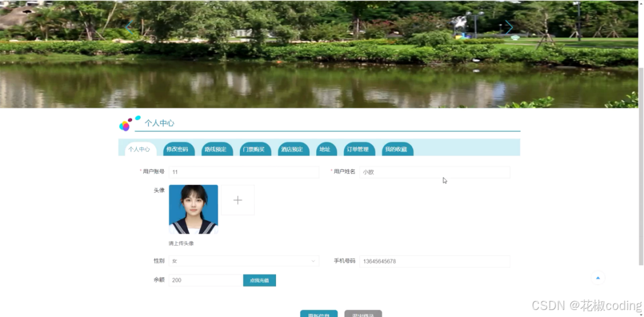The height and width of the screenshot is (317, 644).
Task: Click the 手机号码 phone number field
Action: tap(434, 261)
